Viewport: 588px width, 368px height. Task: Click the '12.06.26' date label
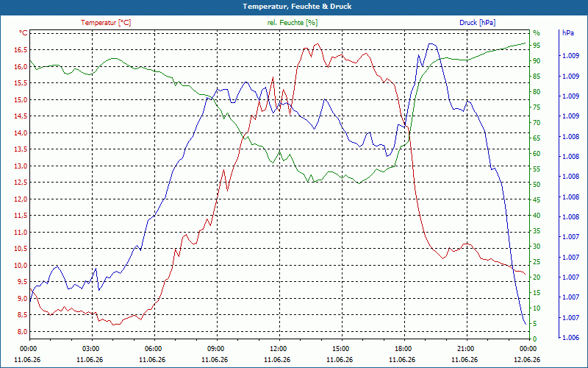pos(527,359)
